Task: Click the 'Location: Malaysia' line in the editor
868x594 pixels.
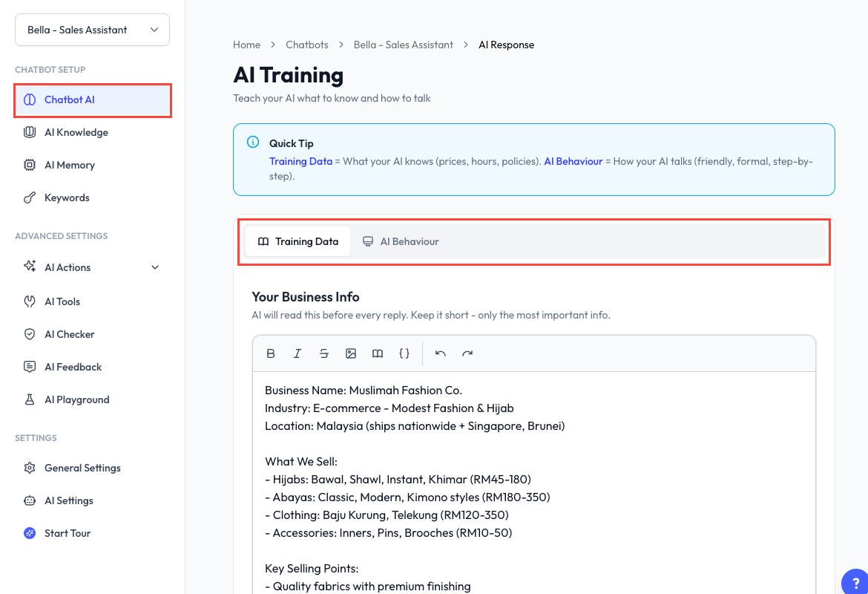Action: pos(415,426)
